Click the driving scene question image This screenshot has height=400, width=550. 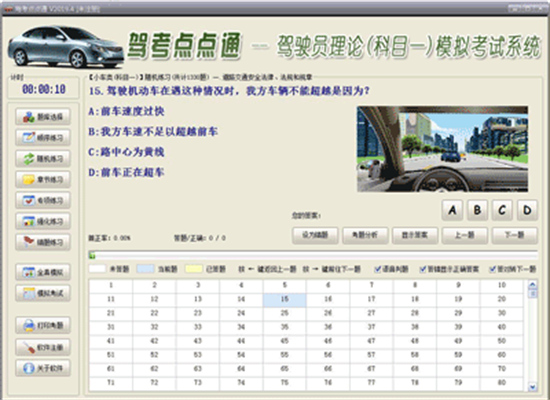click(442, 149)
